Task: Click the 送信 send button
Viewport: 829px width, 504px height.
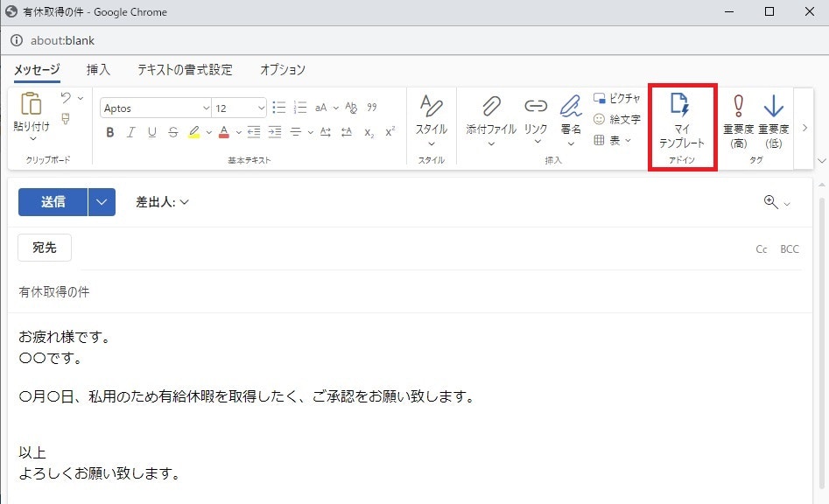Action: tap(53, 202)
